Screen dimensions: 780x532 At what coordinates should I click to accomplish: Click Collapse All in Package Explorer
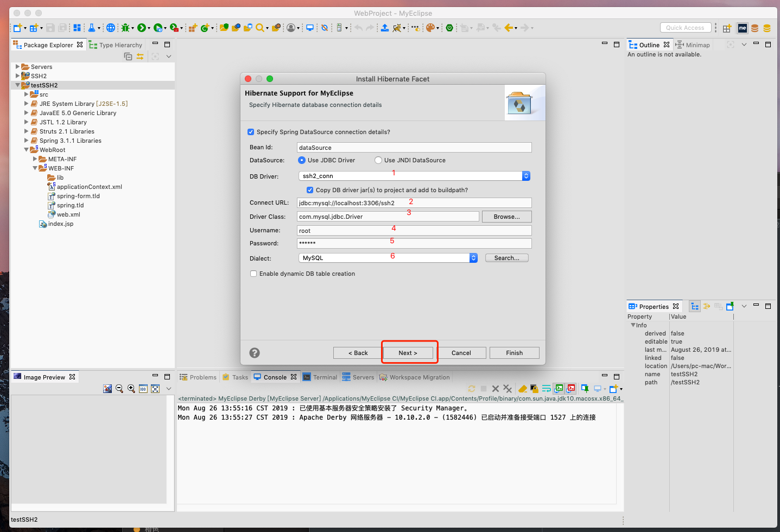[x=128, y=56]
